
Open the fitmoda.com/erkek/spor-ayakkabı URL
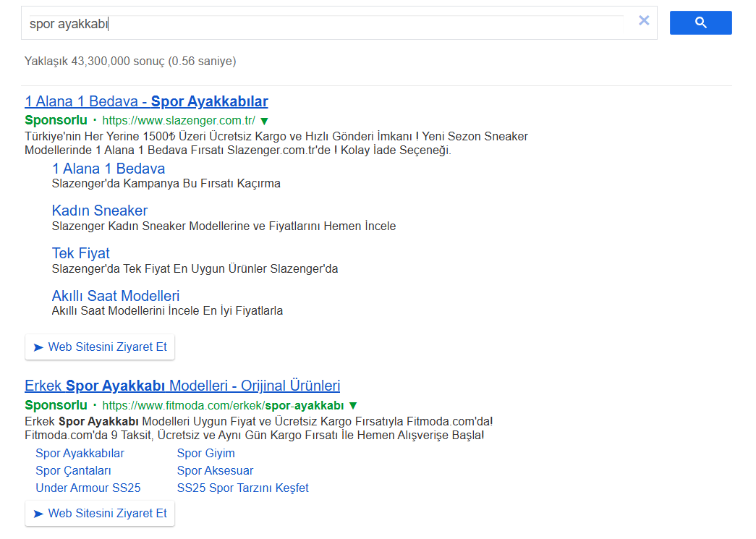pyautogui.click(x=224, y=405)
